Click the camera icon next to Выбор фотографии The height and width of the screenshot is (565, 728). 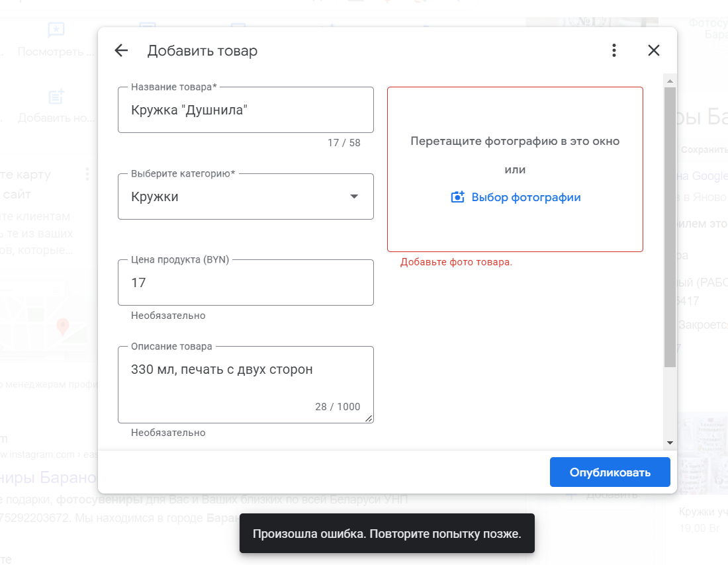(457, 197)
